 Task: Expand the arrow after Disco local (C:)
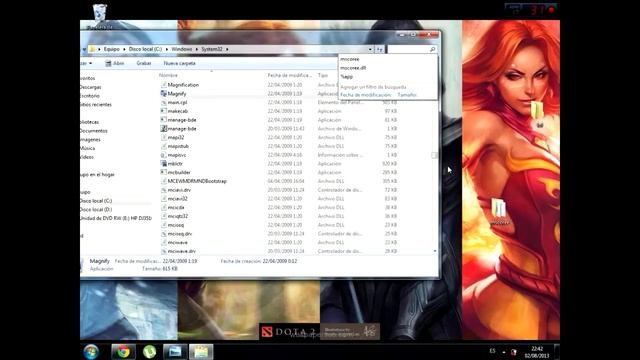tap(167, 49)
